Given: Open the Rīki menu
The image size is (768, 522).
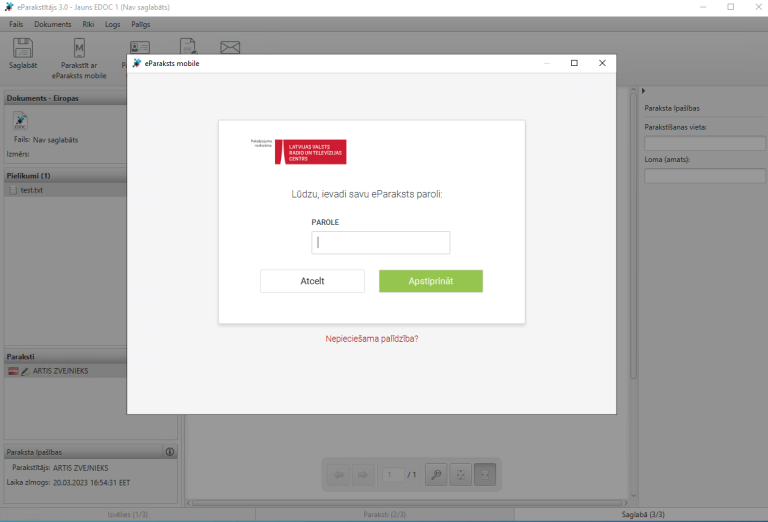Looking at the screenshot, I should (89, 23).
